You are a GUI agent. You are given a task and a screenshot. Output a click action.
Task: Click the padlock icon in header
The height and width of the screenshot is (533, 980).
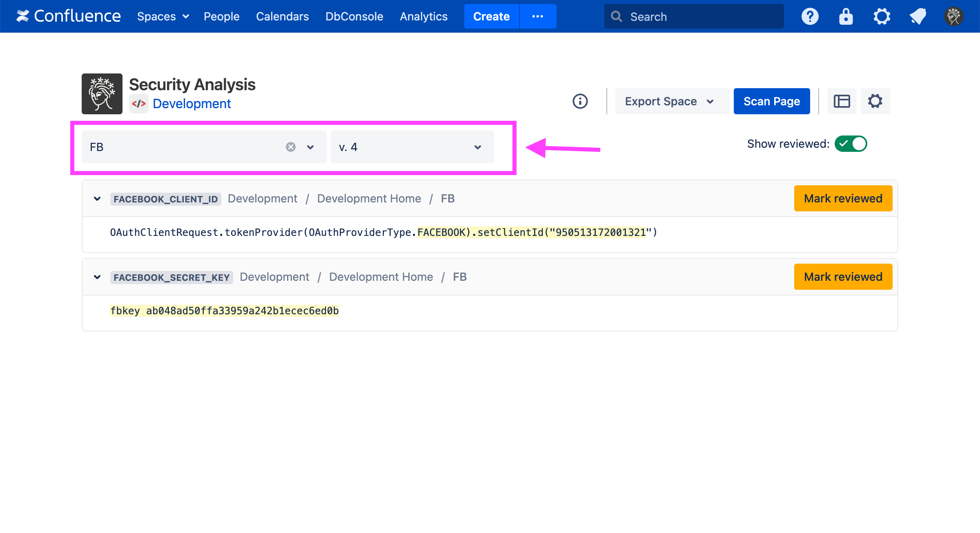[846, 17]
